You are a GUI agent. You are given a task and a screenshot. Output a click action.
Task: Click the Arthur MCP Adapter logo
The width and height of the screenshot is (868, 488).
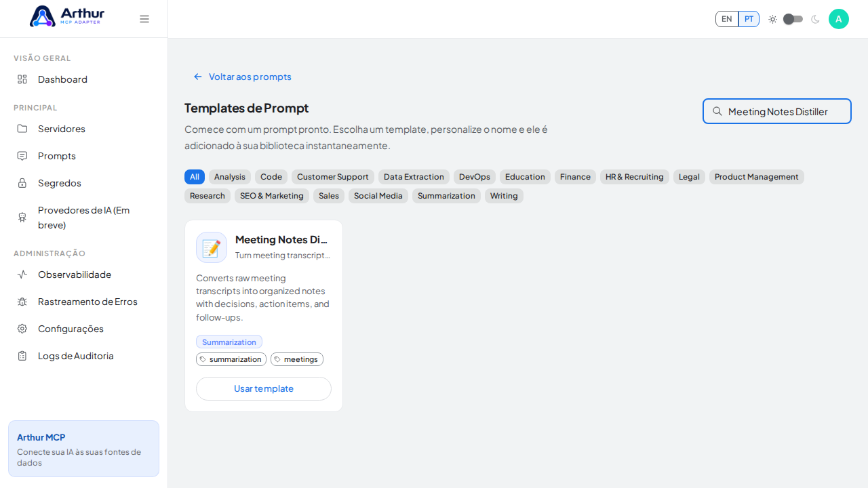click(67, 16)
